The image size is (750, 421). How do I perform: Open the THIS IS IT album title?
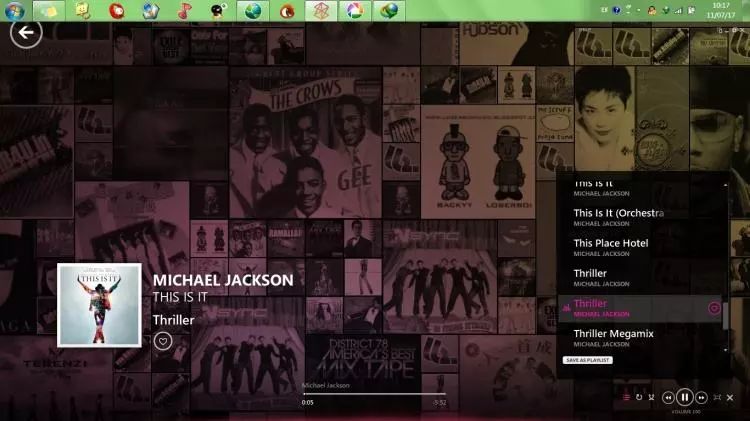click(x=180, y=297)
